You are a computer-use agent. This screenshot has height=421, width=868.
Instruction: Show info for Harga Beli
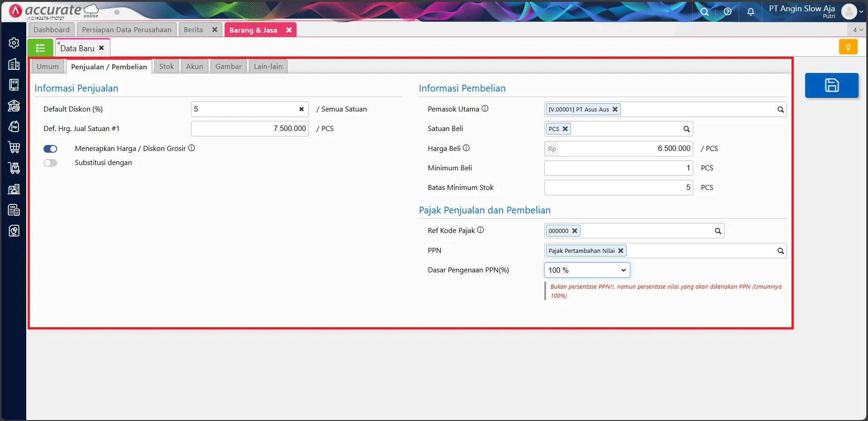click(466, 148)
